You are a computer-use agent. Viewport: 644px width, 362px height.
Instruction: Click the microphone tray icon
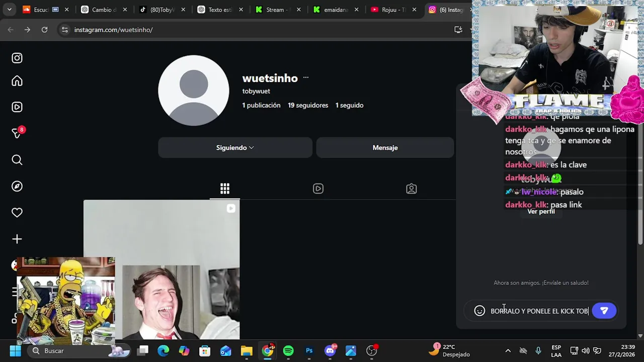click(x=538, y=351)
